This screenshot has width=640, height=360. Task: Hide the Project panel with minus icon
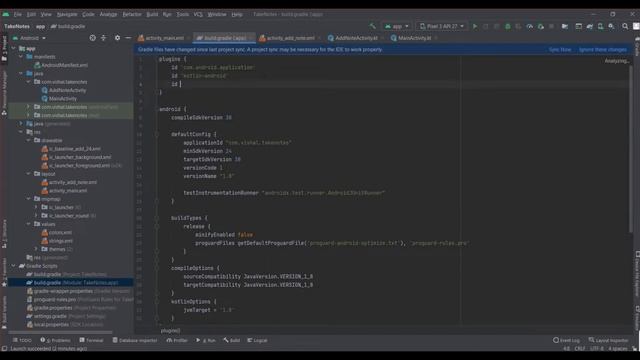point(128,38)
